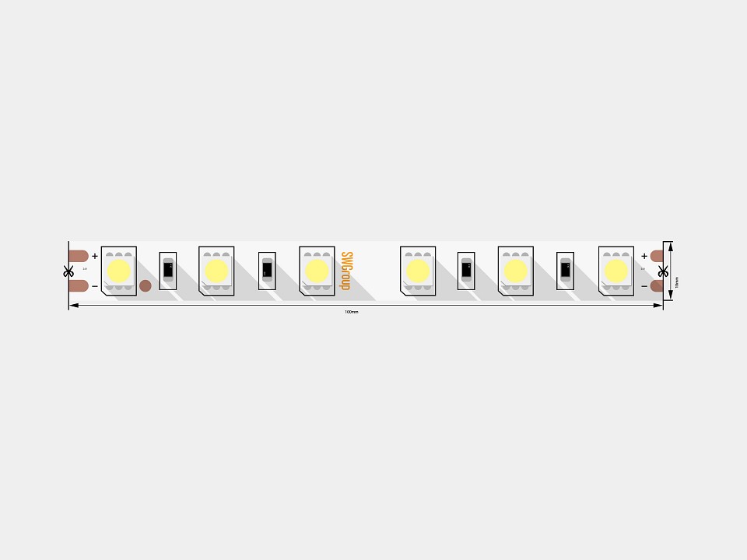Click the scissors cut mark on the left edge
This screenshot has width=747, height=560.
point(68,271)
